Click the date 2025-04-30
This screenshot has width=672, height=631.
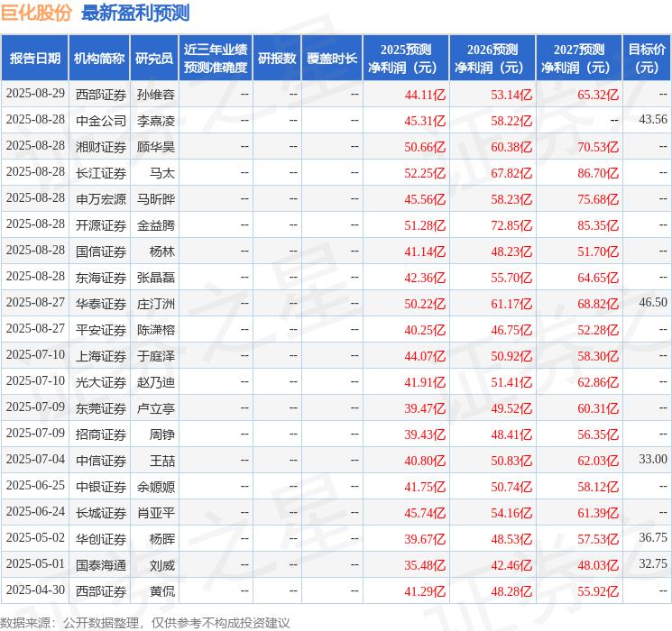click(x=35, y=590)
